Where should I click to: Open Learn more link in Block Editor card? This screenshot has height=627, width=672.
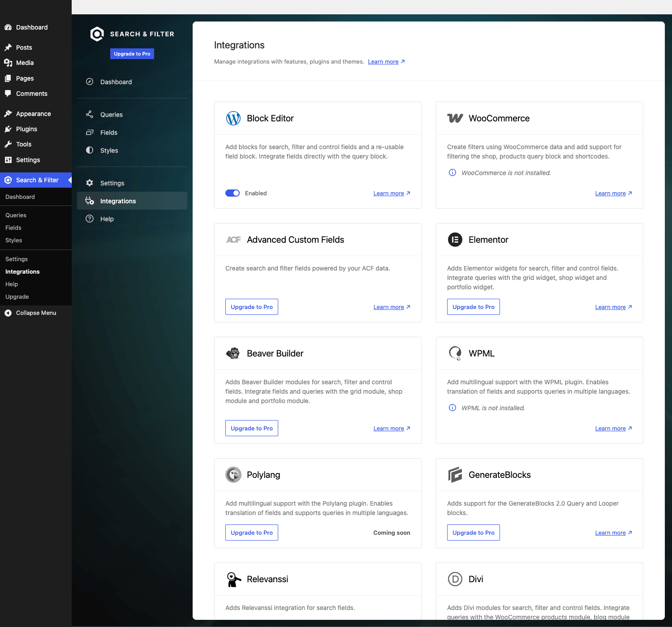click(392, 193)
